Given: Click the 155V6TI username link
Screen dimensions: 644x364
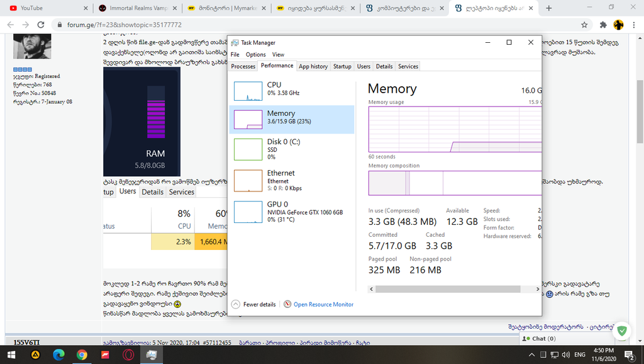Looking at the screenshot, I should (26, 342).
